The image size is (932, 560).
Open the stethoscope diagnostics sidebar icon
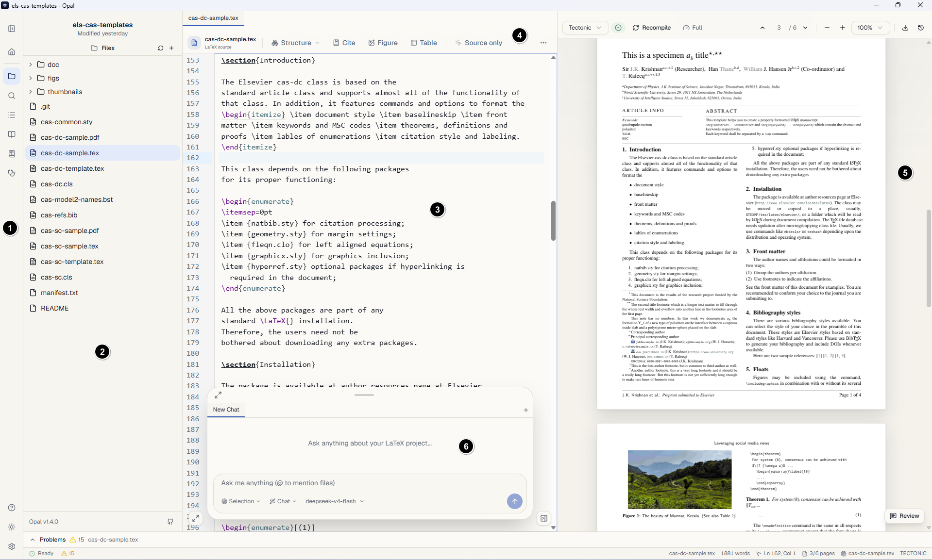[12, 173]
